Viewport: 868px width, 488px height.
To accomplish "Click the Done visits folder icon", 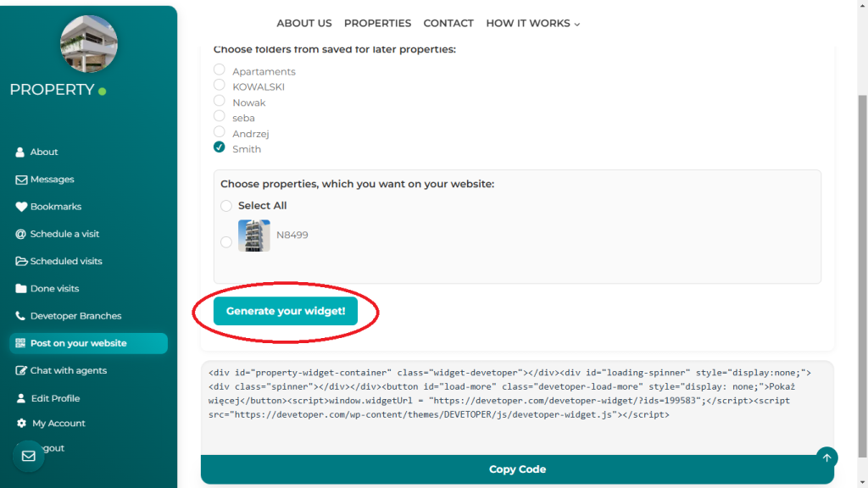I will coord(21,289).
